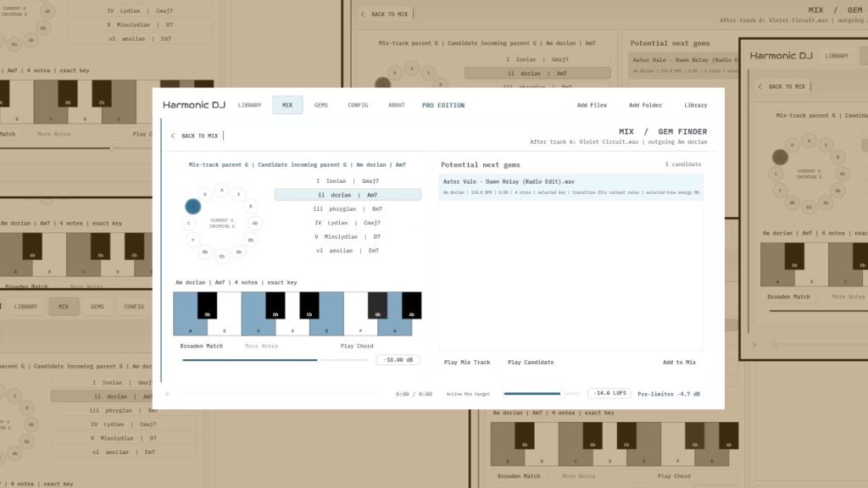Viewport: 868px width, 488px height.
Task: Select the C node on the key wheel
Action: [188, 223]
